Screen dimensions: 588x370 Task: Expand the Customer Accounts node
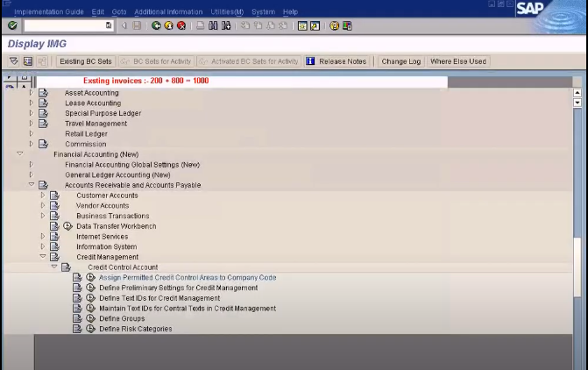pyautogui.click(x=42, y=196)
